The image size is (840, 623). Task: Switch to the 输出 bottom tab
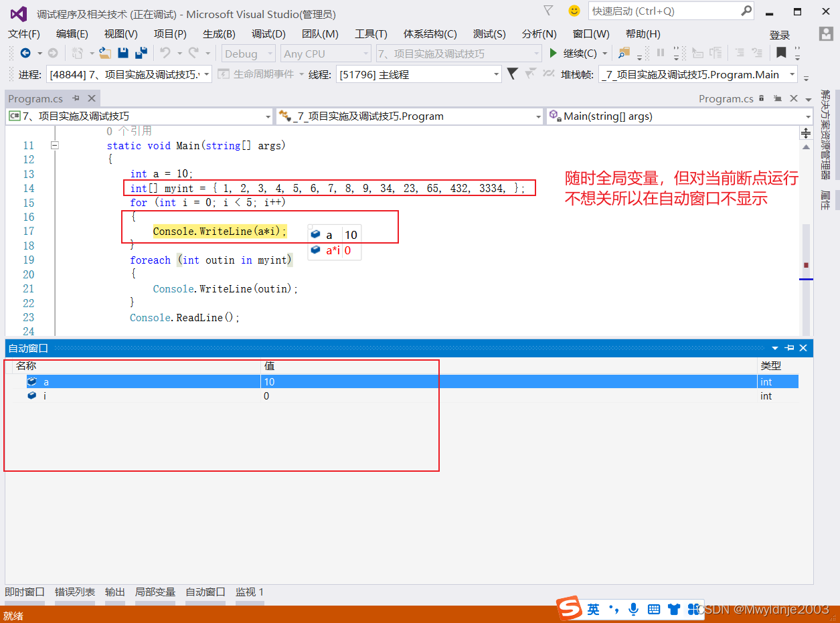point(115,592)
